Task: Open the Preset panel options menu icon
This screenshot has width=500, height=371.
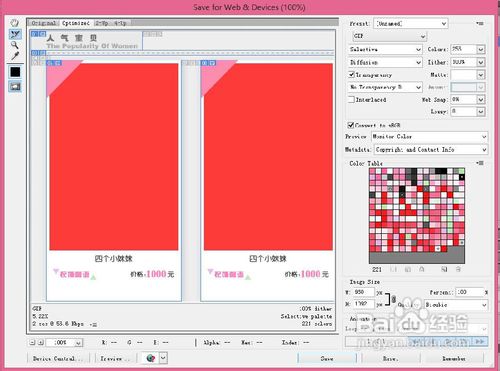Action: 480,23
